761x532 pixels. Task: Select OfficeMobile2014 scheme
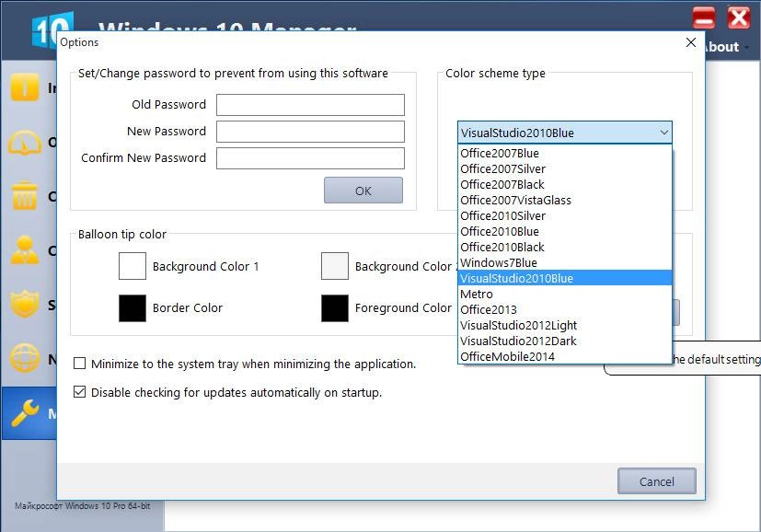tap(565, 356)
